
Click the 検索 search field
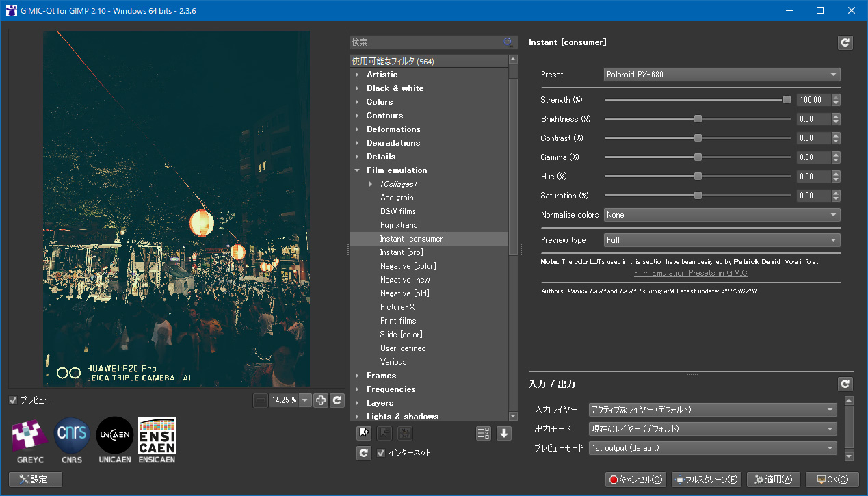pos(432,42)
